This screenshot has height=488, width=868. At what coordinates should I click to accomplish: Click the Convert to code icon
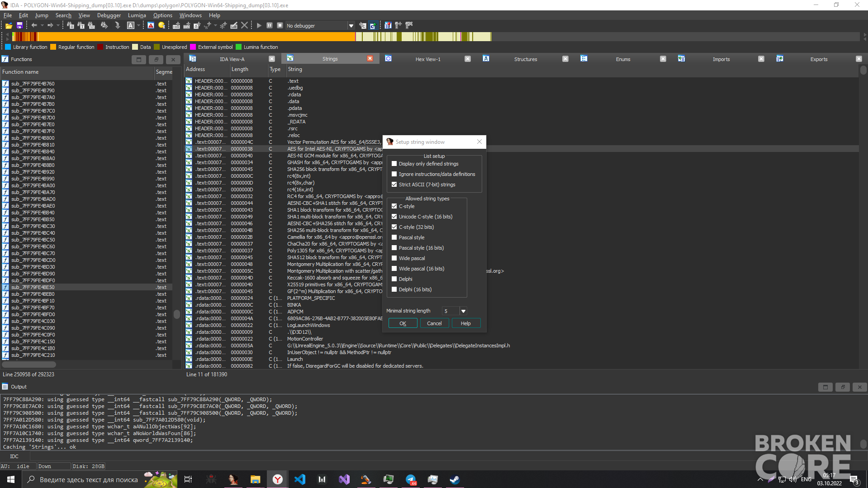(x=176, y=26)
